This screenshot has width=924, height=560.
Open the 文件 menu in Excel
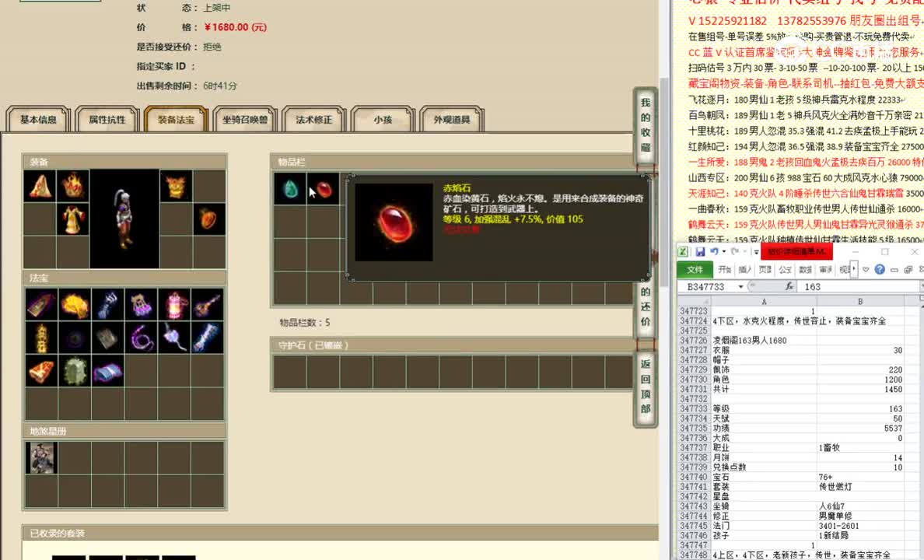click(x=695, y=269)
